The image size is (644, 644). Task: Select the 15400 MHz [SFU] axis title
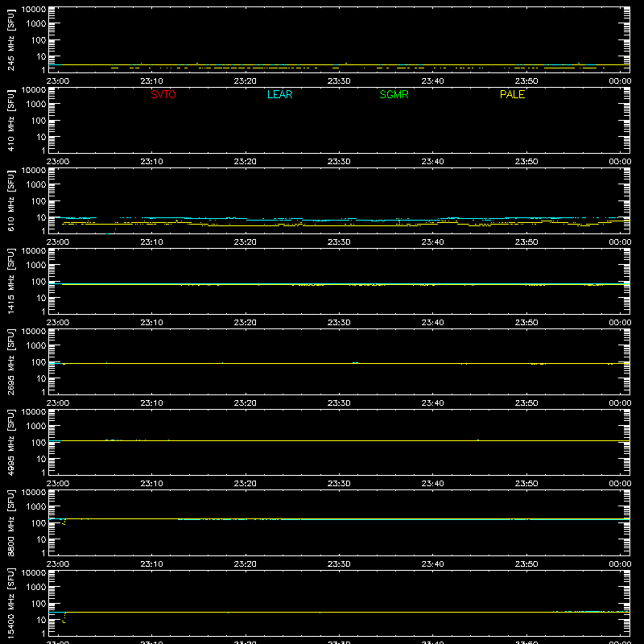point(11,603)
